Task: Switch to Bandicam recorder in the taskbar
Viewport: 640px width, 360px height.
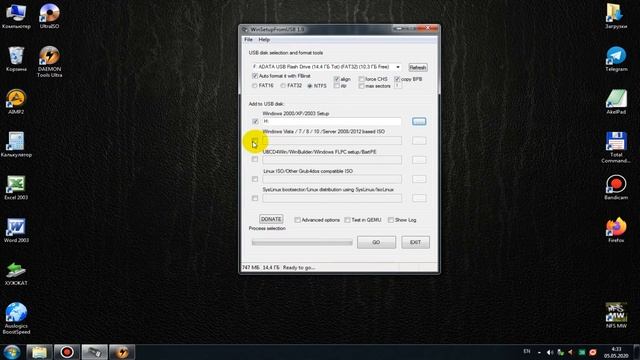Action: [67, 352]
